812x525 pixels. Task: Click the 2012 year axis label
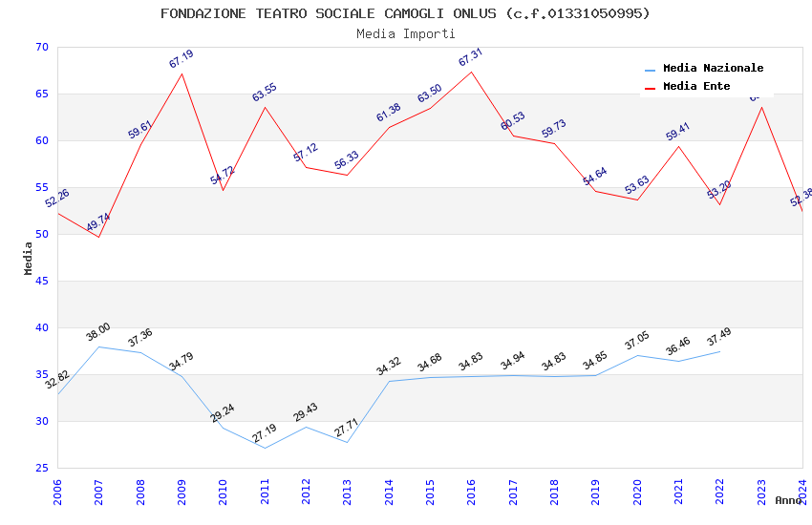coord(306,492)
